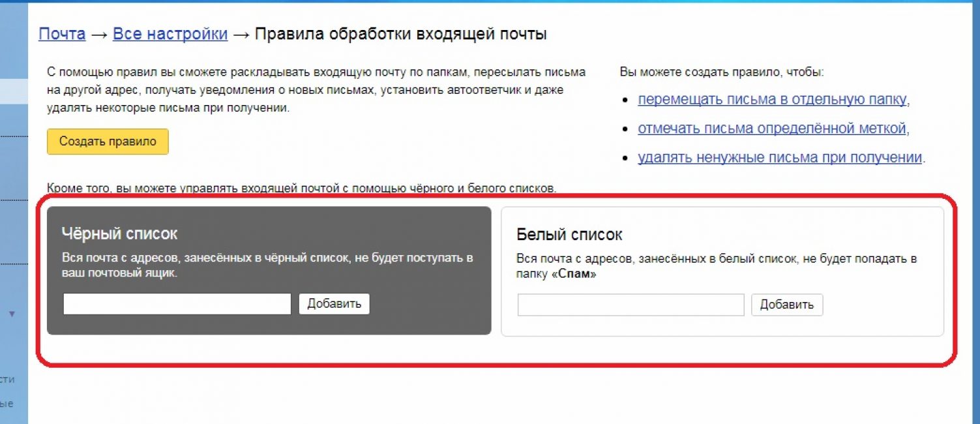The width and height of the screenshot is (980, 424).
Task: Open link отмечать письма определённой меткой
Action: (772, 129)
